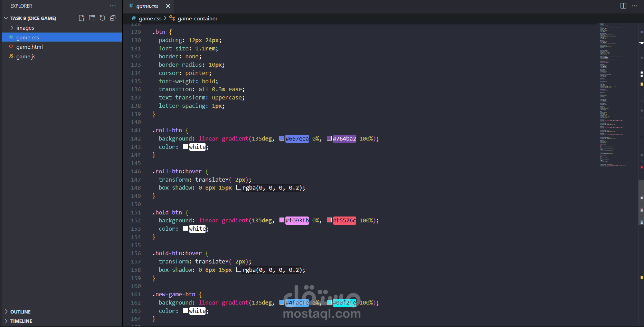Click the New File icon in Explorer
The image size is (644, 327).
[82, 18]
